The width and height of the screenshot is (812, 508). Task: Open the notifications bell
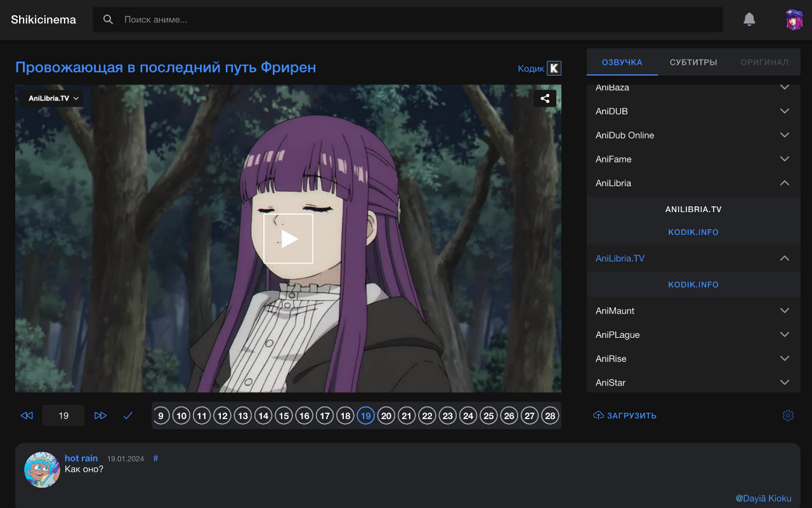pyautogui.click(x=749, y=20)
